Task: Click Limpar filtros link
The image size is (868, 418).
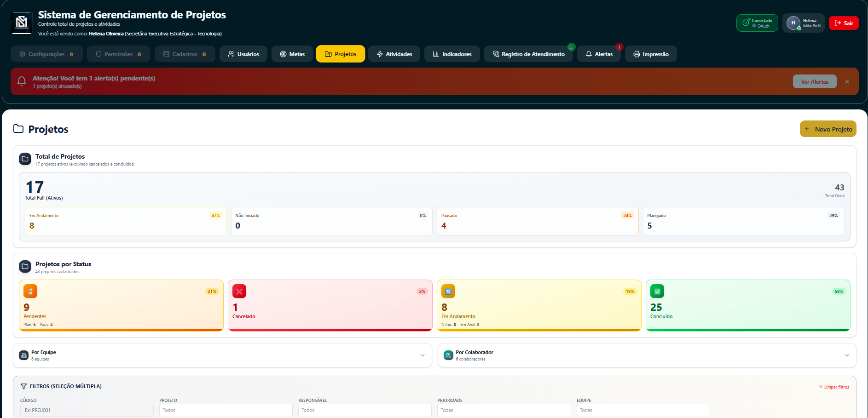Action: tap(834, 387)
